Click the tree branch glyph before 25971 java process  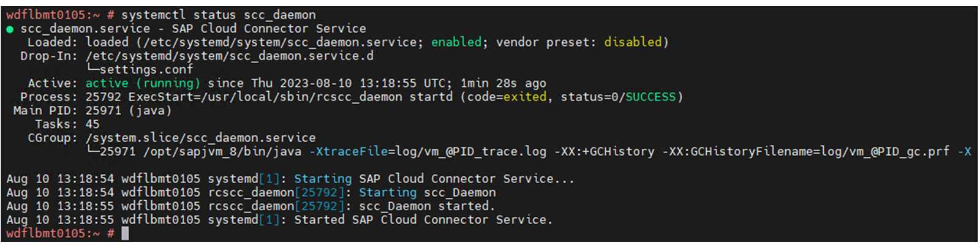[92, 150]
